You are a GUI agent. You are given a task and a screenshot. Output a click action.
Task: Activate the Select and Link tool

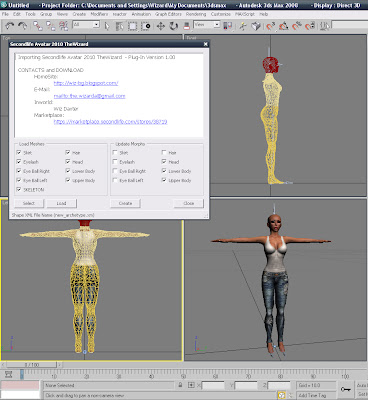pyautogui.click(x=37, y=26)
